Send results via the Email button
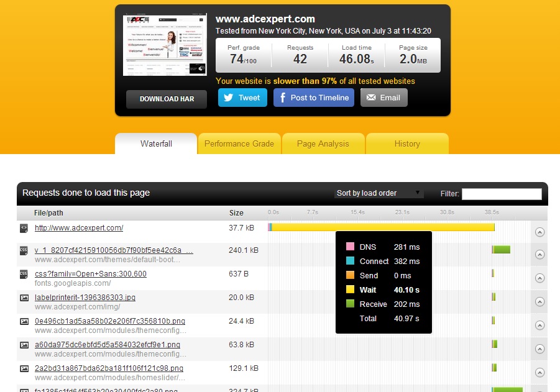The image size is (560, 392). [x=384, y=98]
